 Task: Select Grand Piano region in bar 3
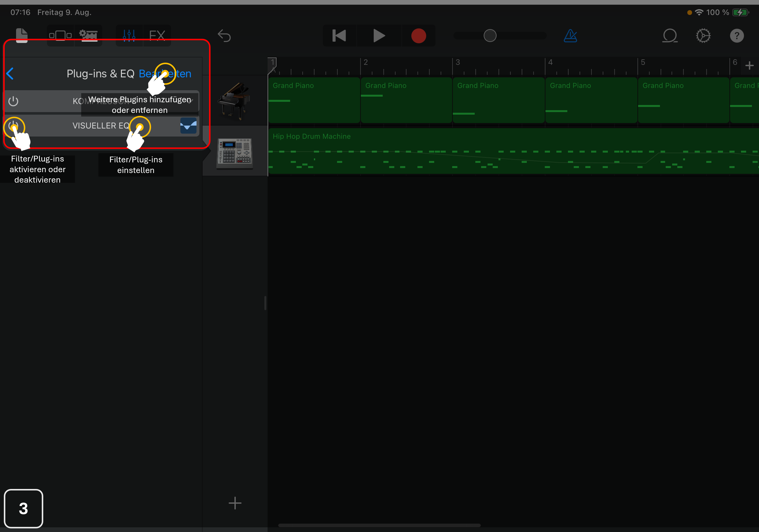pyautogui.click(x=499, y=100)
